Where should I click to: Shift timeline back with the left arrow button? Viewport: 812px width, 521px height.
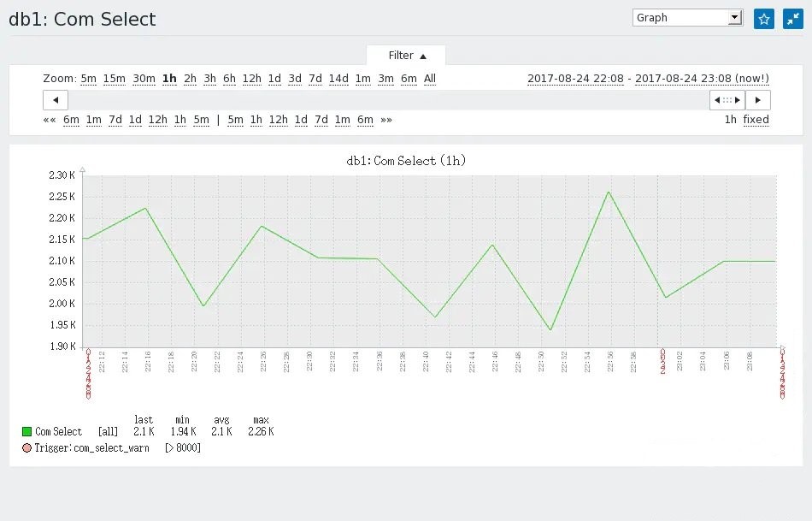pyautogui.click(x=55, y=100)
